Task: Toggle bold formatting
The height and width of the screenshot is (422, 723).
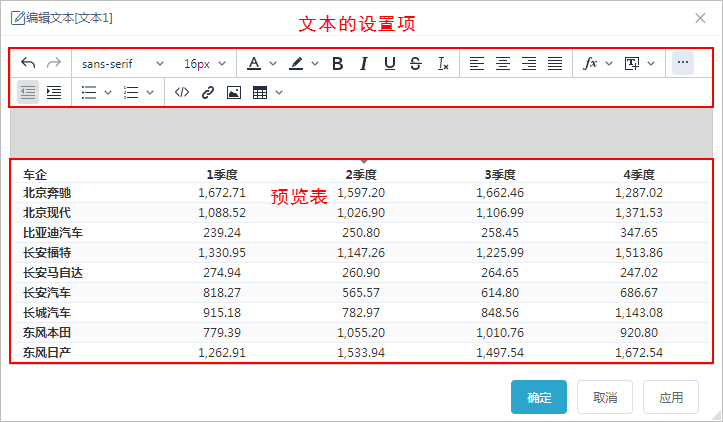Action: 338,63
